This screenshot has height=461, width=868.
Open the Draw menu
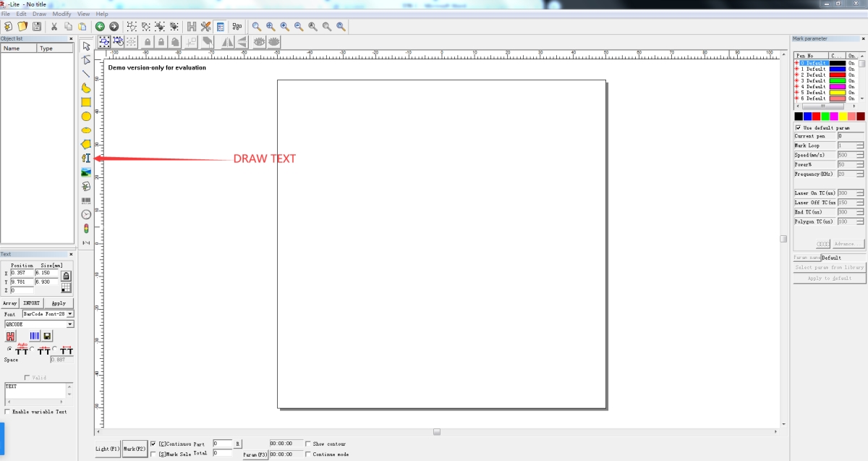pos(39,14)
